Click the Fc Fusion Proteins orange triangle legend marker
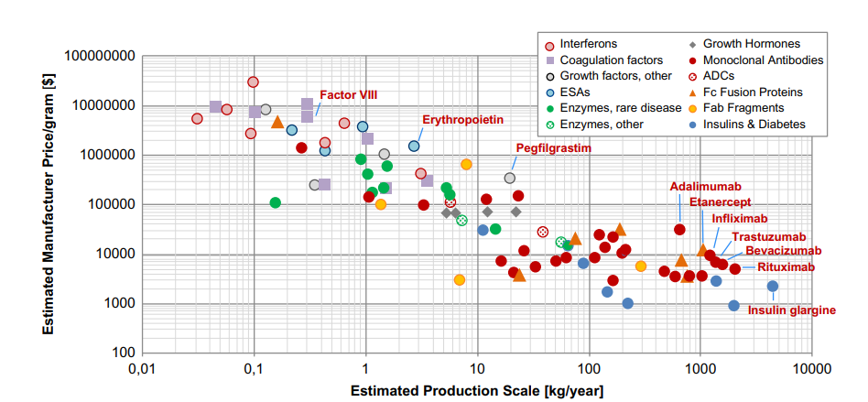The image size is (868, 402). pos(694,92)
